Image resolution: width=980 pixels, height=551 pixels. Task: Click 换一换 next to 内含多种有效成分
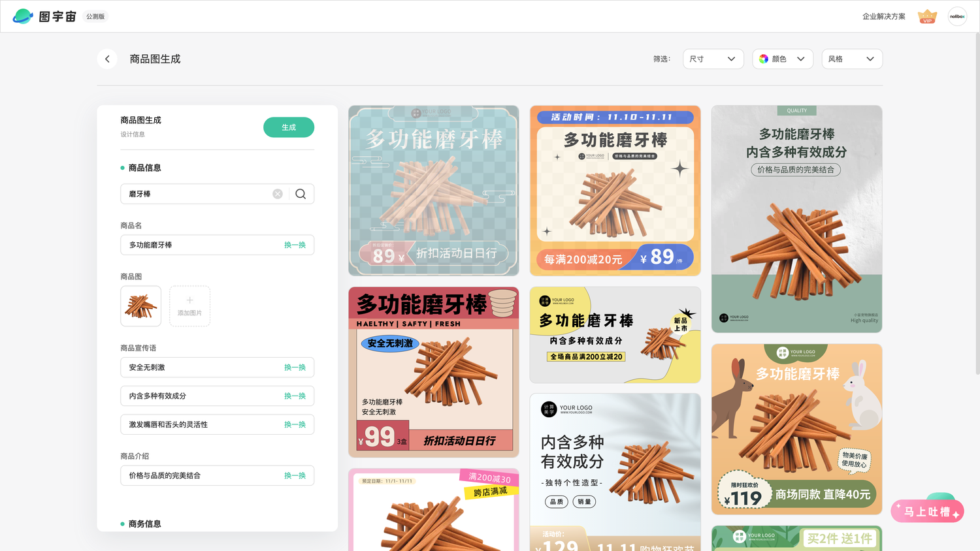click(295, 396)
